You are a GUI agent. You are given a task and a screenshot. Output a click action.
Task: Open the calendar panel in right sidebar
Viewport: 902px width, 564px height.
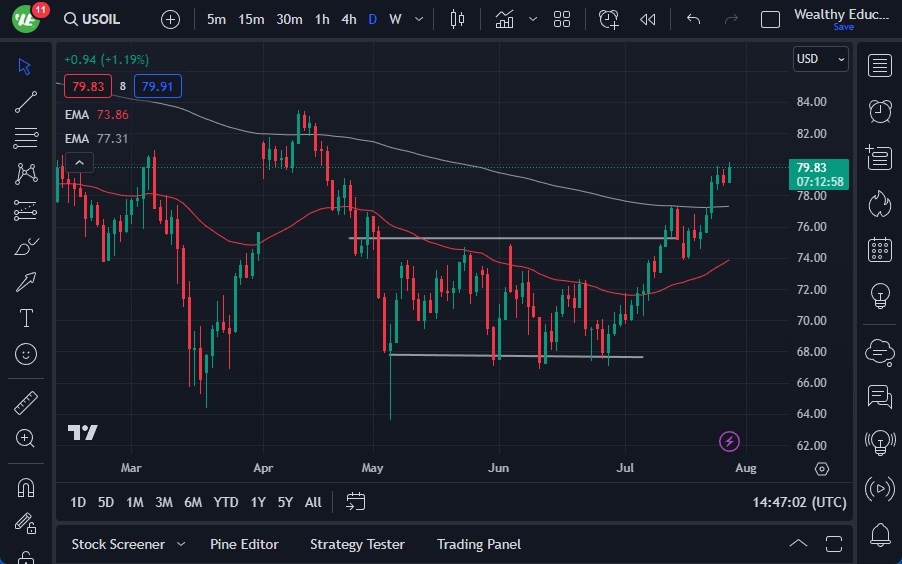click(880, 249)
